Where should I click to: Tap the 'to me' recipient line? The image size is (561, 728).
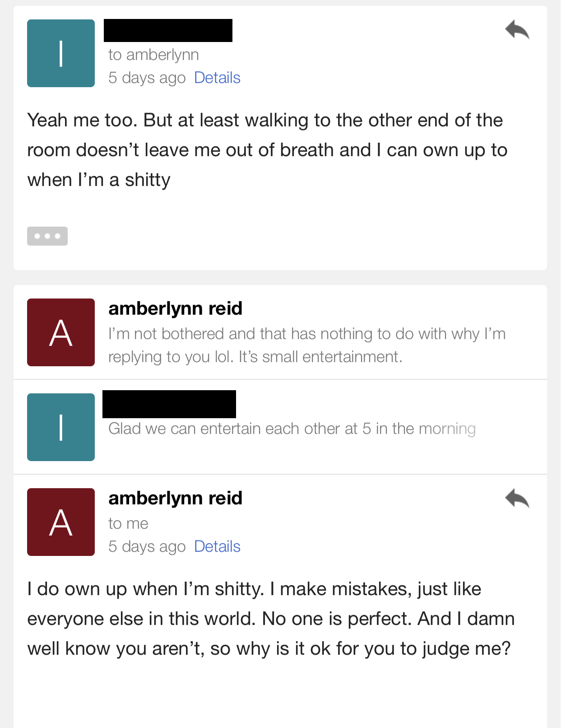pos(128,523)
